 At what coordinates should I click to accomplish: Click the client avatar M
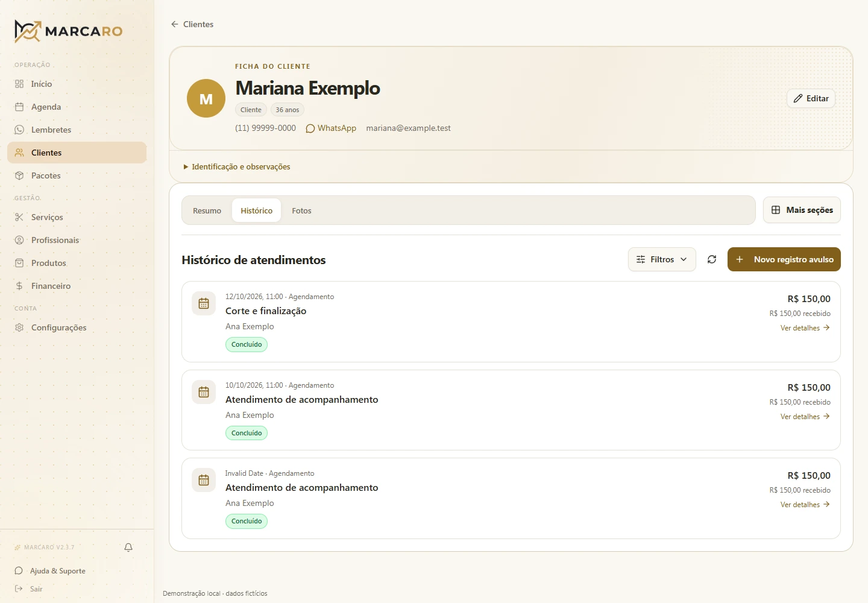click(206, 98)
